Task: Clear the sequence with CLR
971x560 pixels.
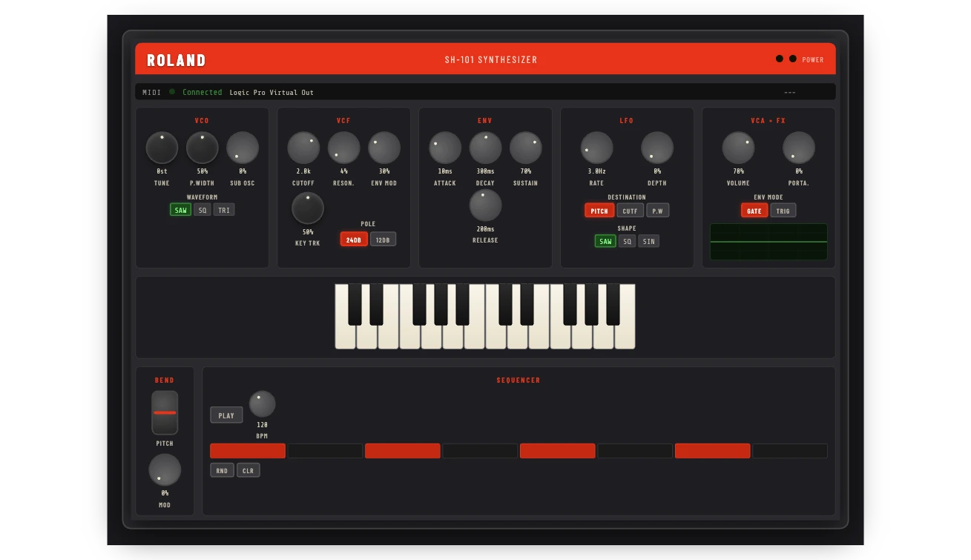Action: (248, 470)
